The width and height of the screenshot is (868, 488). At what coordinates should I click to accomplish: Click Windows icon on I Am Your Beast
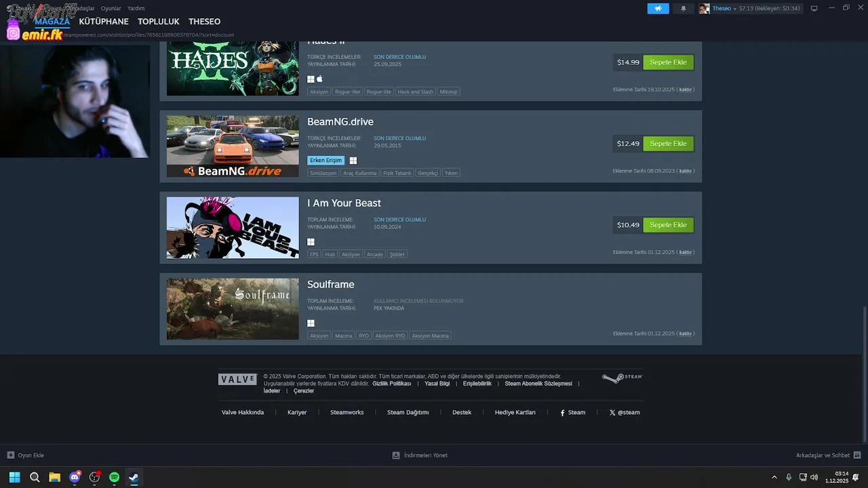(x=311, y=242)
